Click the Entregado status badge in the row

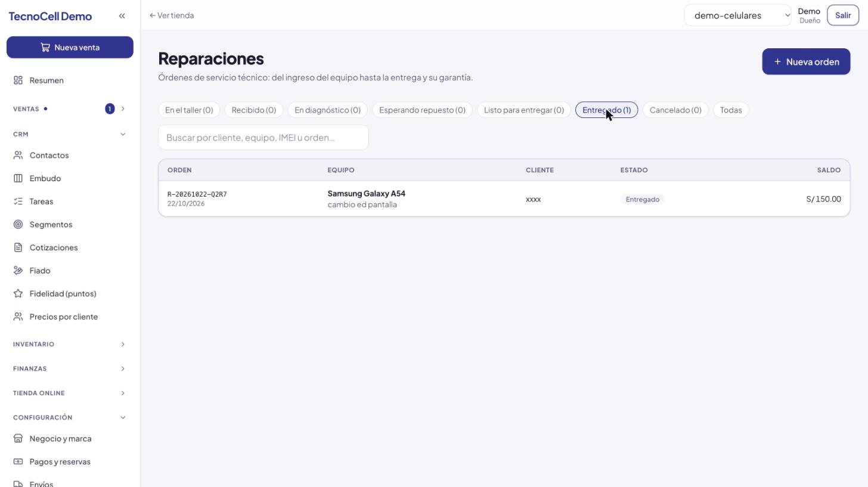click(x=643, y=200)
